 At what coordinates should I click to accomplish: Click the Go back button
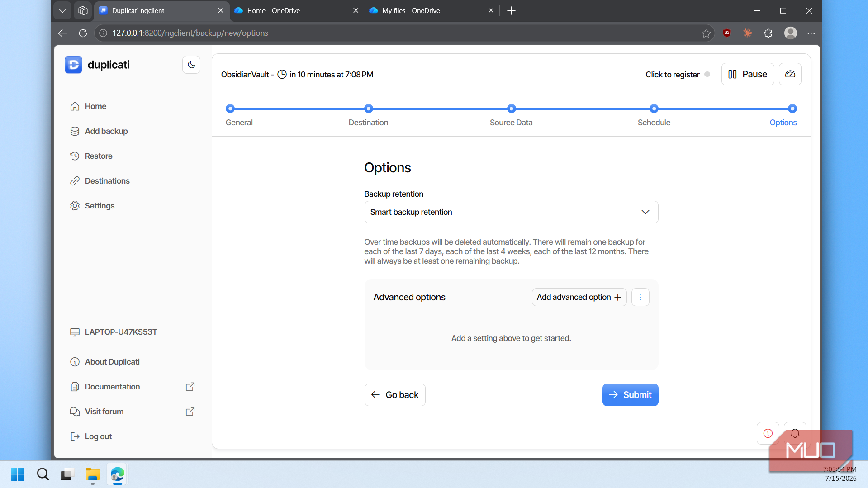click(395, 395)
